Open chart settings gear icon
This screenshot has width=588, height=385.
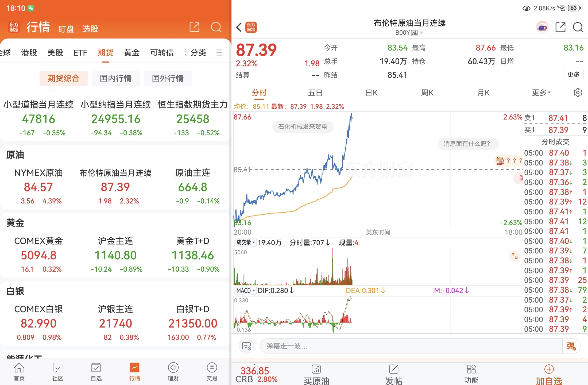coord(578,93)
